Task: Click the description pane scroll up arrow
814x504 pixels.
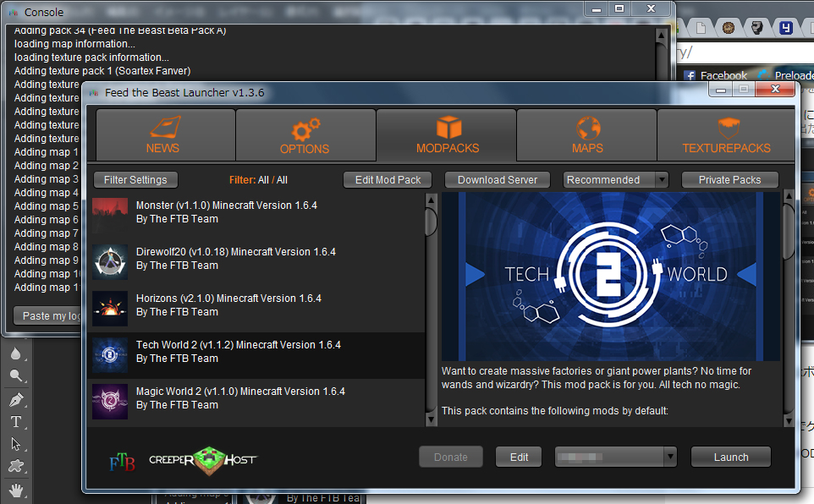Action: [789, 196]
